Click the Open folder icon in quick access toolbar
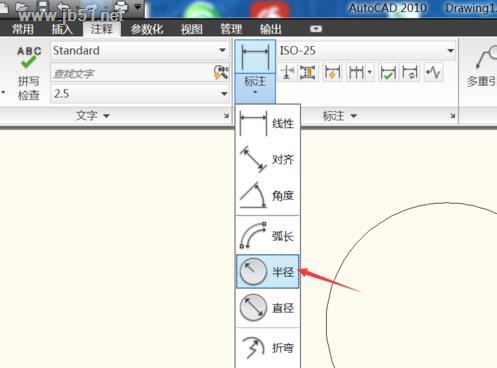 click(x=23, y=7)
